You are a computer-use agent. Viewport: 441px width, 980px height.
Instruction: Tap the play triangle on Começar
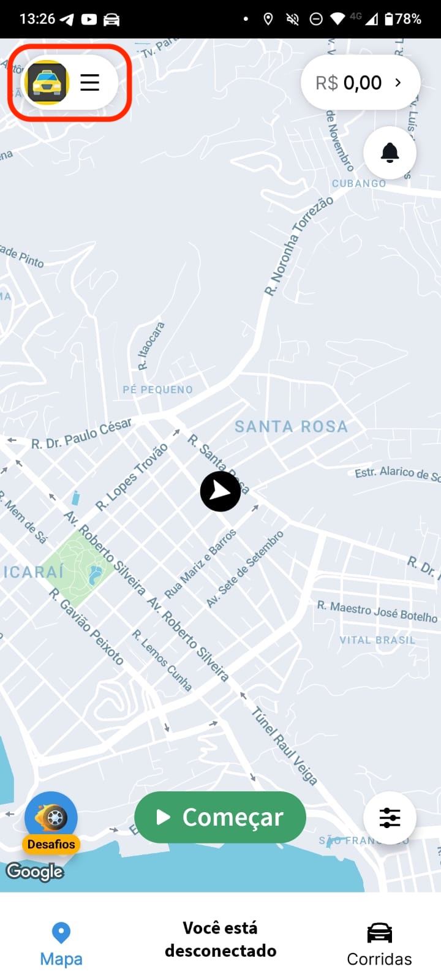tap(163, 817)
